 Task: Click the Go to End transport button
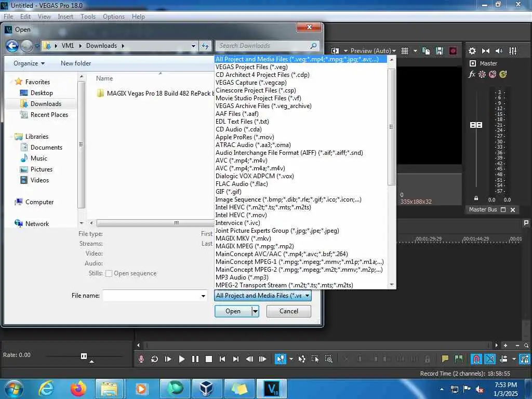(x=236, y=359)
